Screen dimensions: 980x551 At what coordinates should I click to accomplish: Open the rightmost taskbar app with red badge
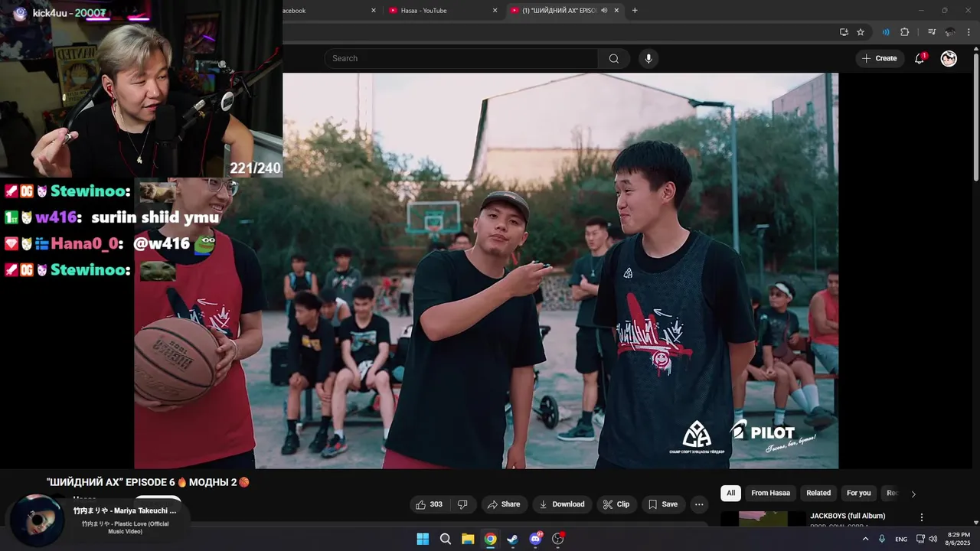click(x=558, y=539)
